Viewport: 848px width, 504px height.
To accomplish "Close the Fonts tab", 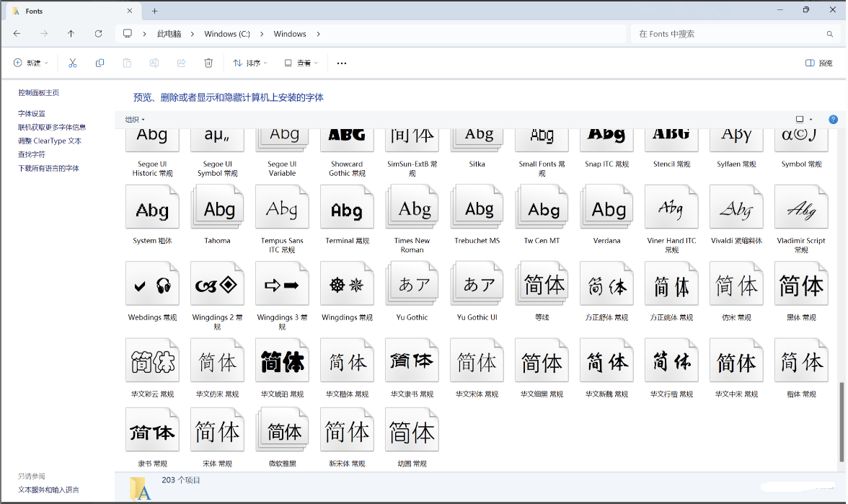I will click(x=130, y=11).
